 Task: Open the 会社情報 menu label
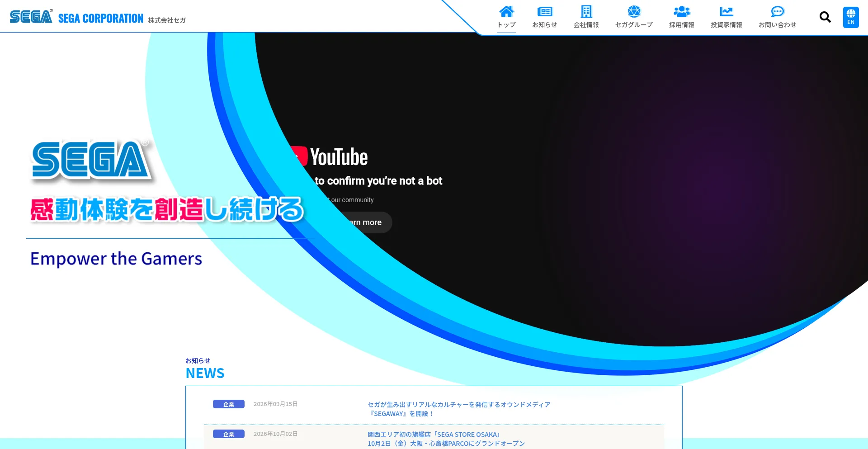pos(586,25)
